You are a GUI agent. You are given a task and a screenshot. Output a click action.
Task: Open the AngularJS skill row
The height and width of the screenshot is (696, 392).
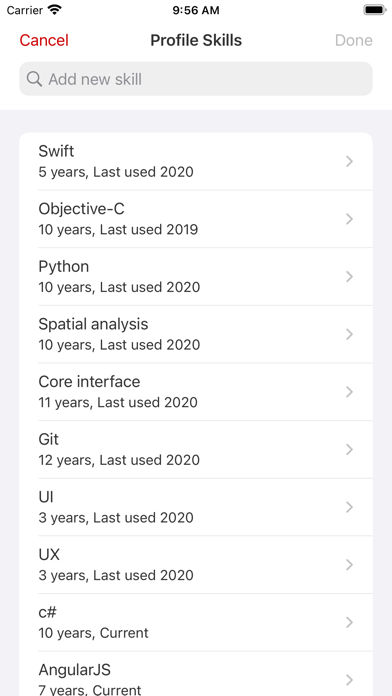(x=196, y=674)
